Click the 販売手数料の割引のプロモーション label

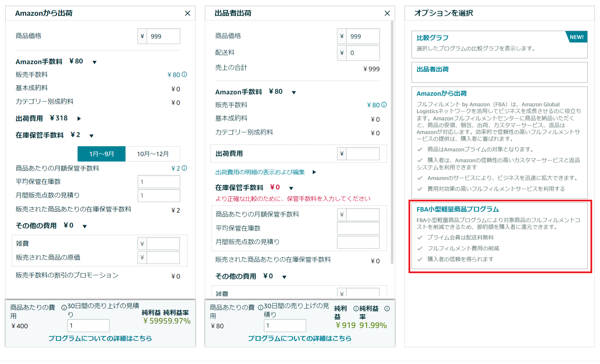point(67,275)
